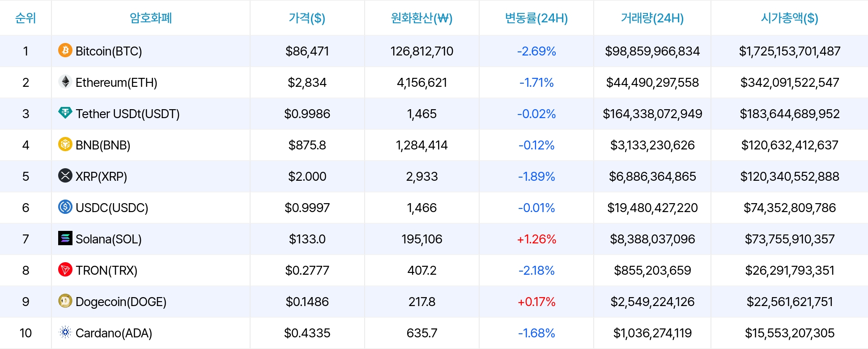Click the Tether green logo icon
868x349 pixels.
coord(65,113)
